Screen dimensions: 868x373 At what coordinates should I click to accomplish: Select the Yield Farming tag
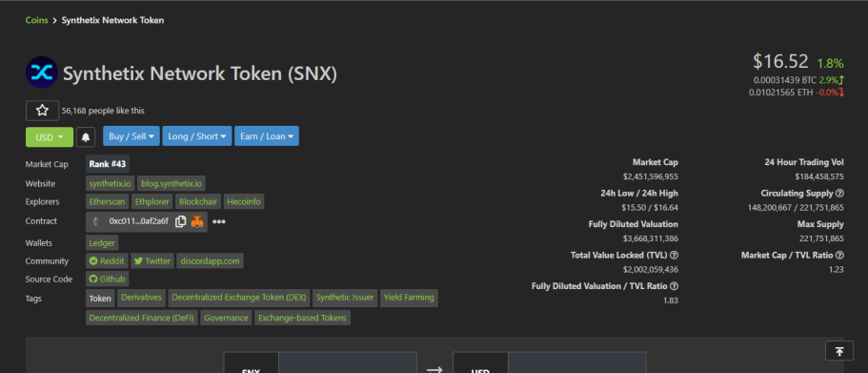pyautogui.click(x=409, y=298)
